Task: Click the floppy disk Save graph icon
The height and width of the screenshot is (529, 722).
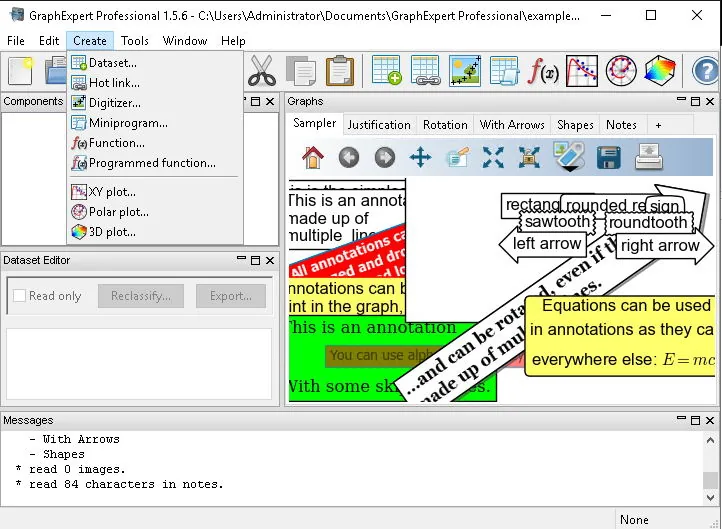Action: point(608,157)
